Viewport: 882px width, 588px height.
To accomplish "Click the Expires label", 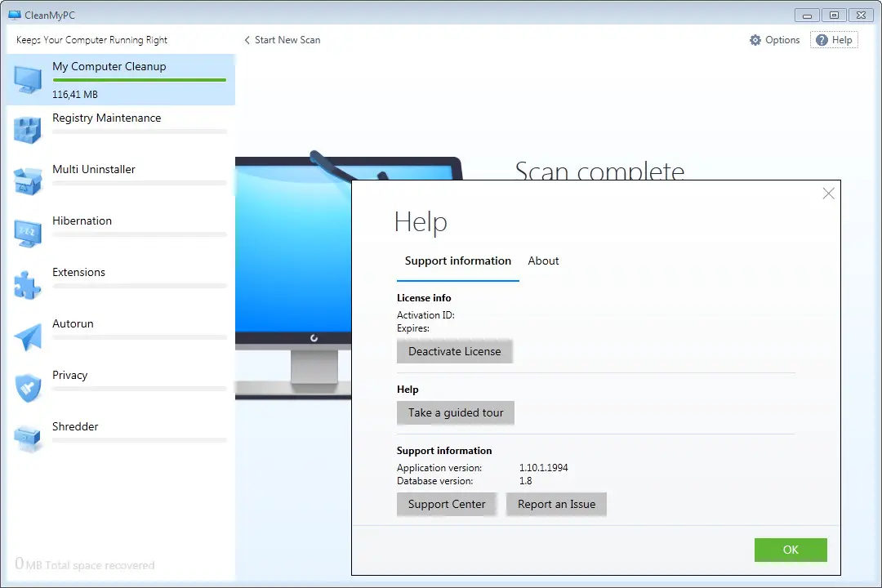I will click(413, 328).
